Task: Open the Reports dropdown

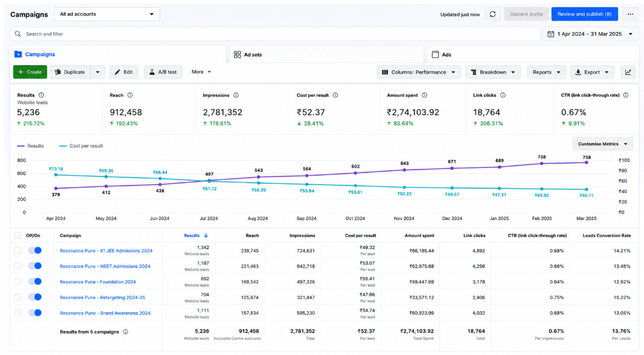Action: pos(547,72)
